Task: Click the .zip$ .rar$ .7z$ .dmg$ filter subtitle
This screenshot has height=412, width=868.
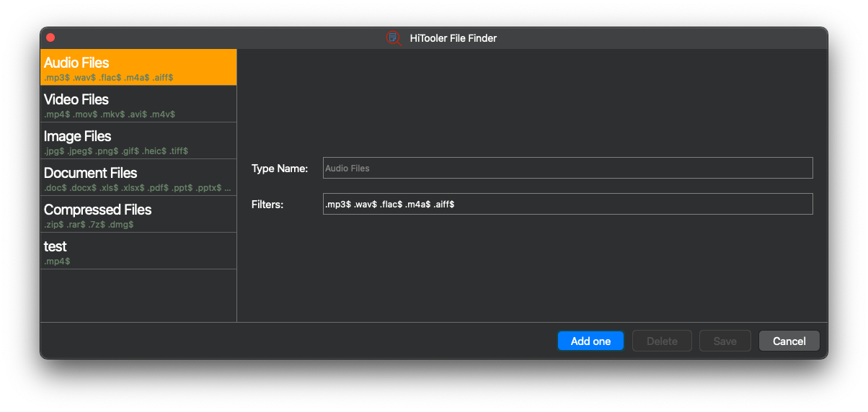Action: pyautogui.click(x=89, y=225)
